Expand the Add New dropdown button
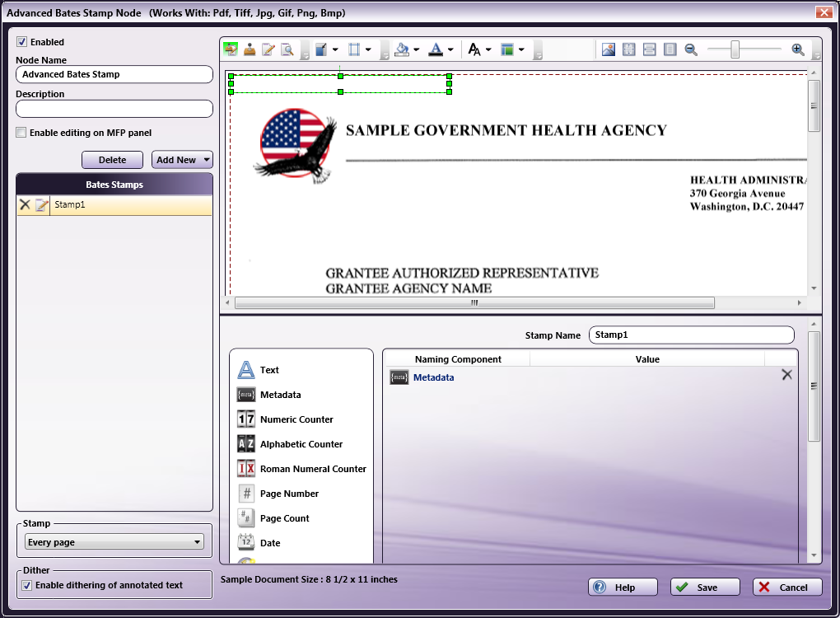The width and height of the screenshot is (840, 618). tap(206, 160)
